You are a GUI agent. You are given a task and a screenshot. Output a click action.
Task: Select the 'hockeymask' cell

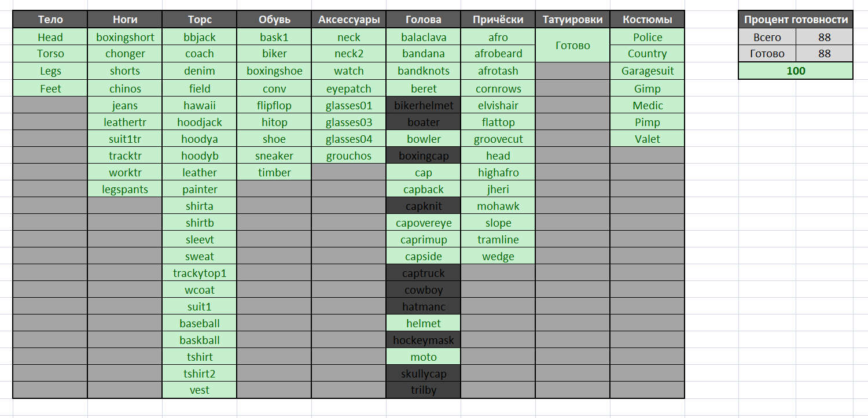[x=424, y=340]
